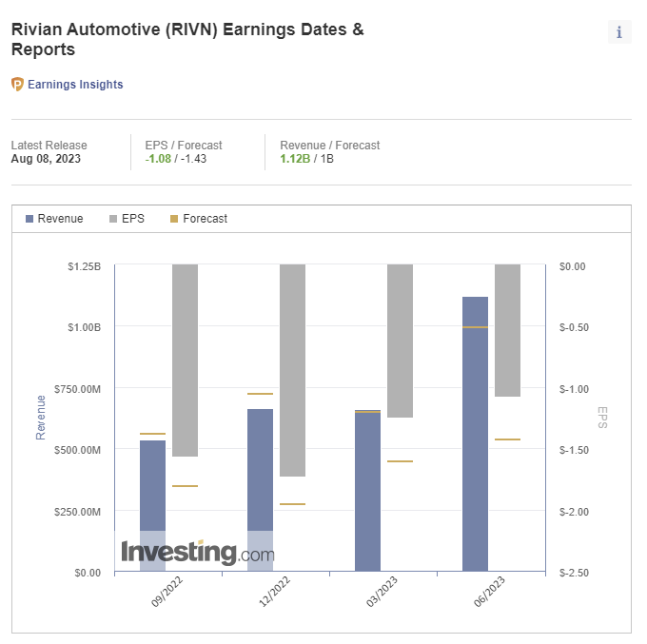Click the '$-2.50' EPS axis label
Screen dimensions: 647x644
pos(574,573)
